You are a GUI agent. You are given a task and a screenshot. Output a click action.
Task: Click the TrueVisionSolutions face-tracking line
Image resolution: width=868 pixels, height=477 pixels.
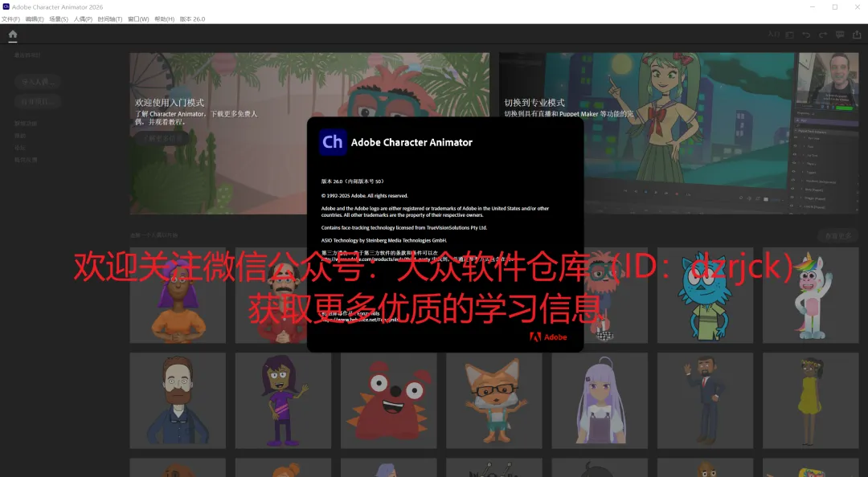coord(404,227)
